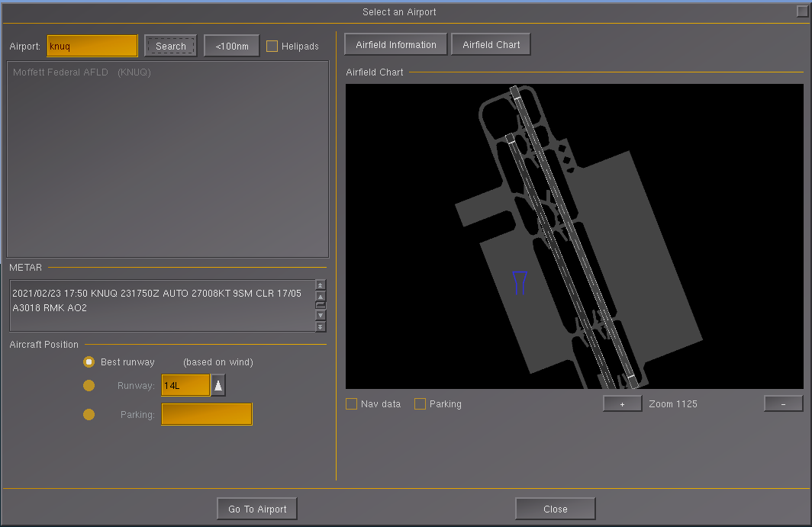Jump to bottom of METAR text

coord(321,327)
